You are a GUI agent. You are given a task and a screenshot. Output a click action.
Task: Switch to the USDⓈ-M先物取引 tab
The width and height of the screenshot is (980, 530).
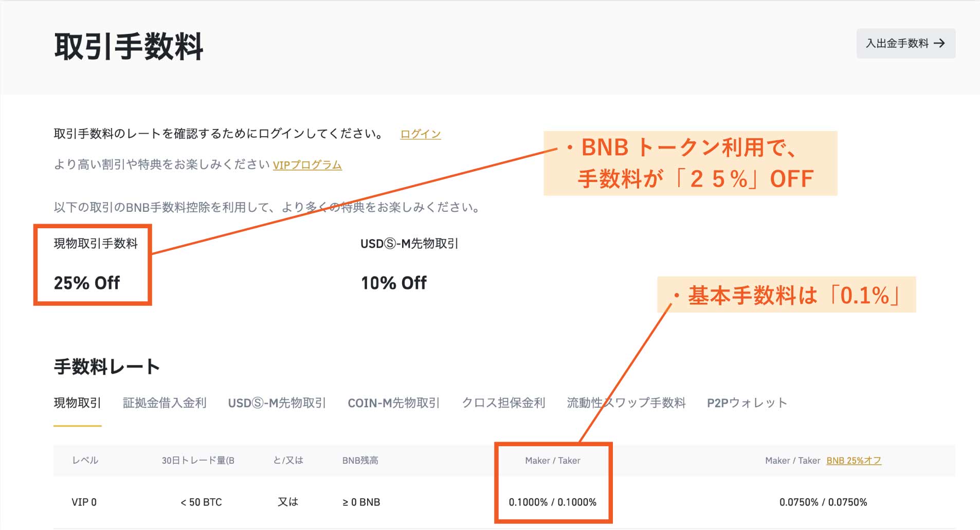[x=277, y=403]
